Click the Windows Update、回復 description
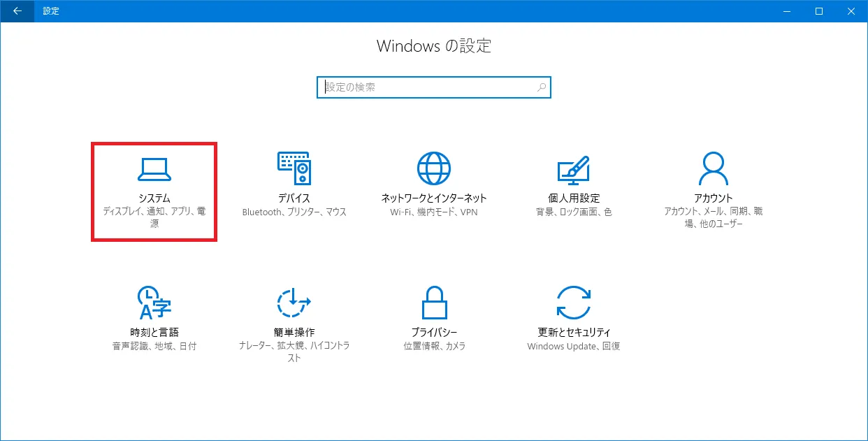 pyautogui.click(x=574, y=346)
